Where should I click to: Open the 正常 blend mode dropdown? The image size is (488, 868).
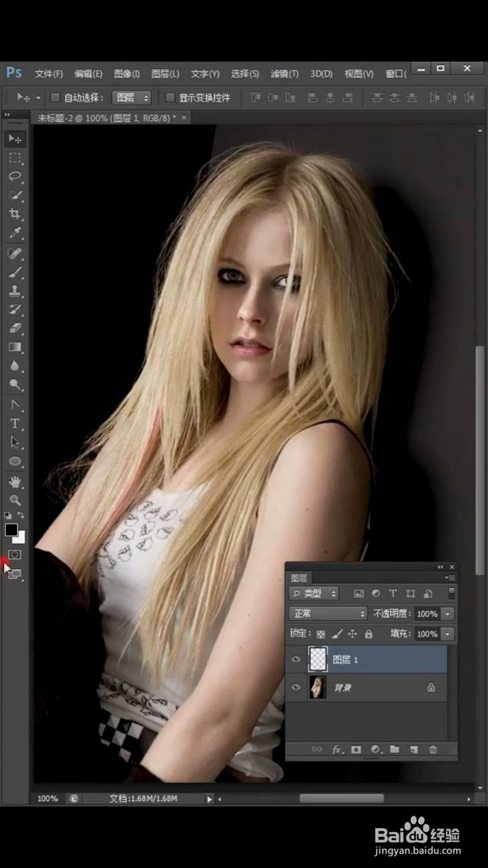[x=328, y=614]
